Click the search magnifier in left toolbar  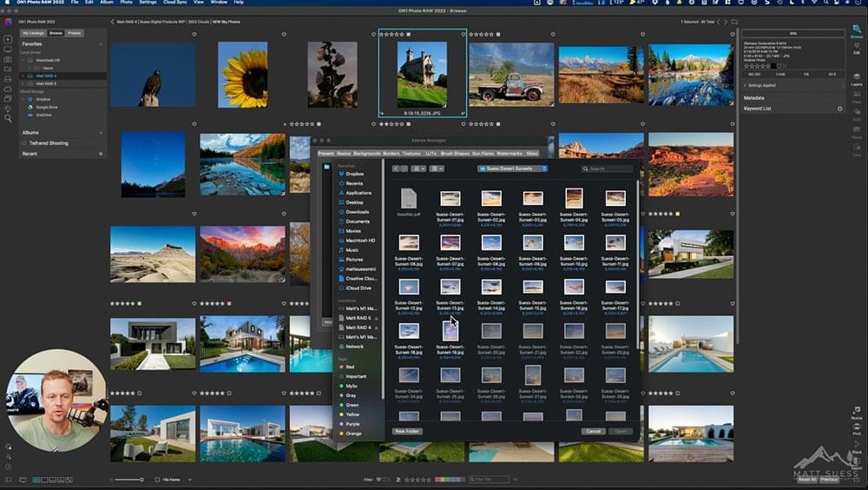[x=8, y=117]
